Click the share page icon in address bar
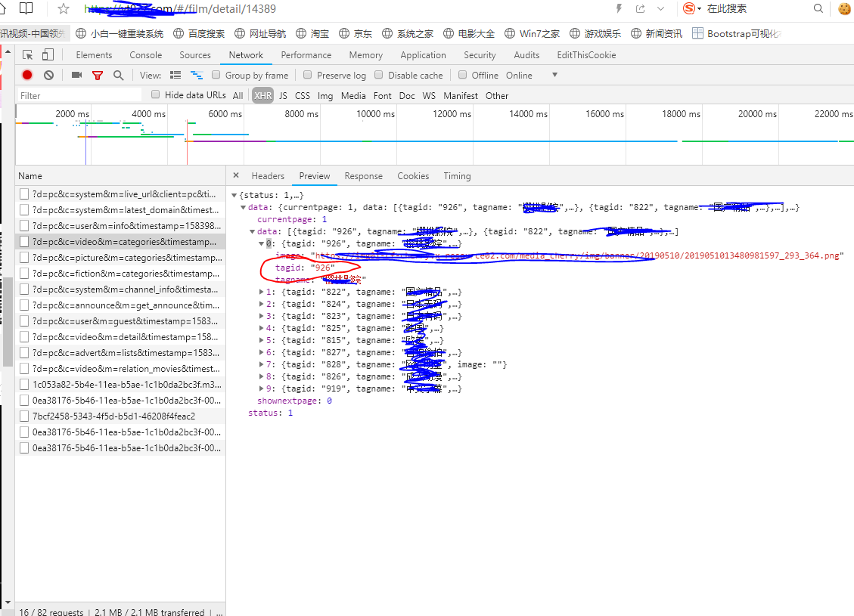This screenshot has width=854, height=616. pyautogui.click(x=641, y=8)
